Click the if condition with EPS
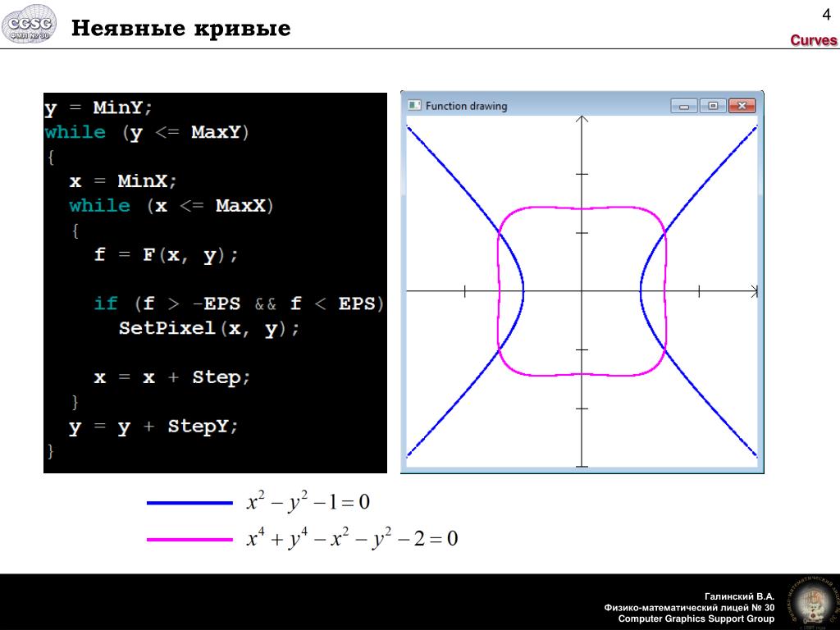Viewport: 840px width, 630px height. pyautogui.click(x=239, y=304)
